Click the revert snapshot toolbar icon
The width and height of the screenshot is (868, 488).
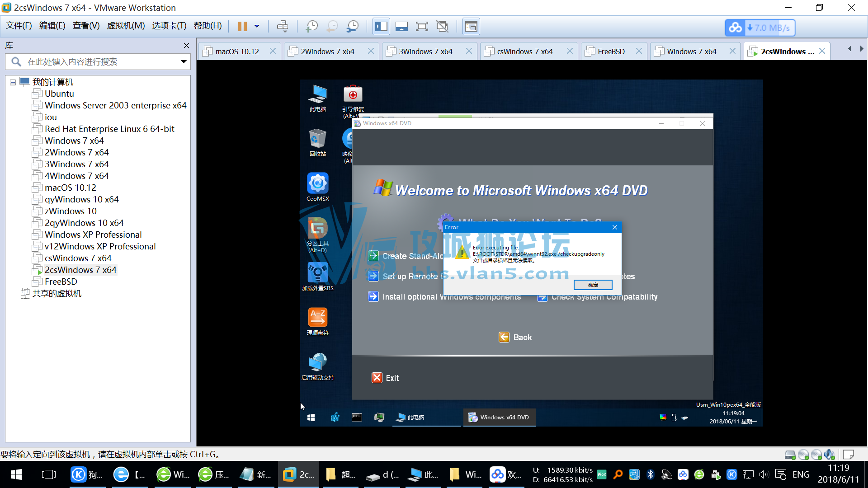(x=332, y=26)
